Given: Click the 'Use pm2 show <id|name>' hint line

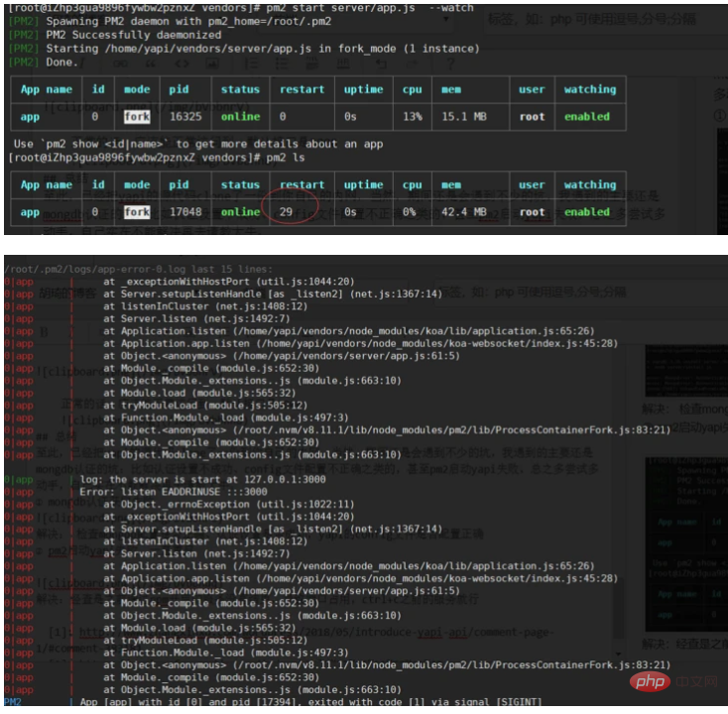Looking at the screenshot, I should [198, 144].
